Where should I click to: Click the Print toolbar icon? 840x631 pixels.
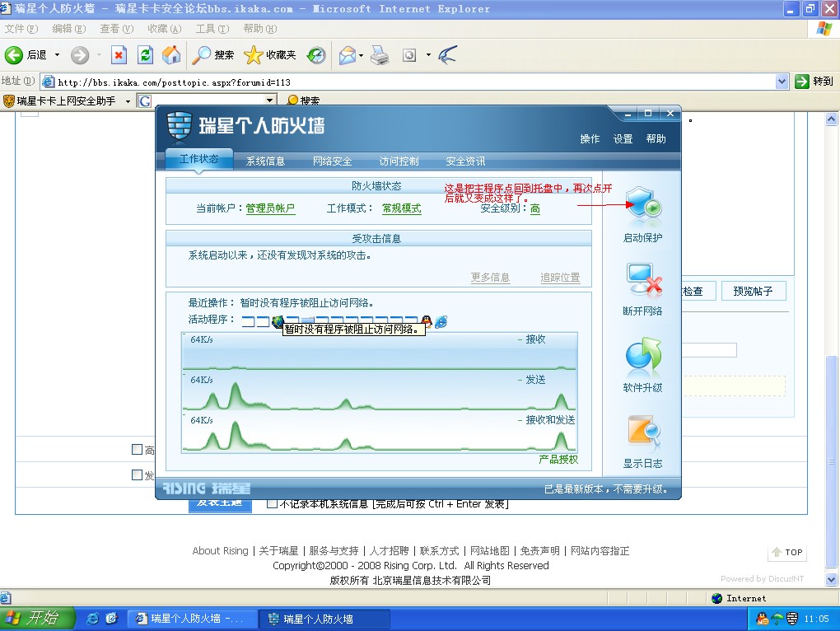click(x=379, y=55)
